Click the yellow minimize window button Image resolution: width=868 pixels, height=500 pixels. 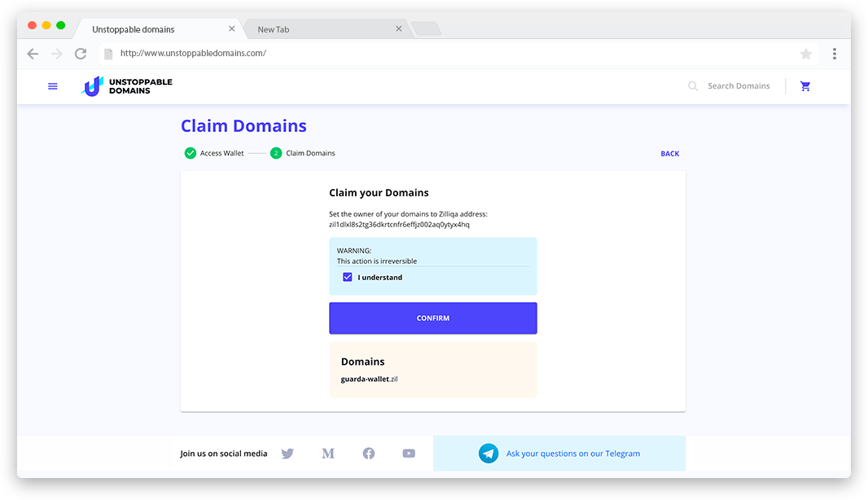point(46,25)
